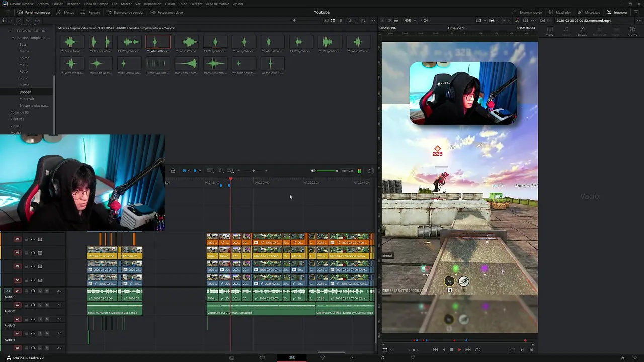Screen dimensions: 644x362
Task: Expand the inspector panel options dropdown
Action: (635, 12)
